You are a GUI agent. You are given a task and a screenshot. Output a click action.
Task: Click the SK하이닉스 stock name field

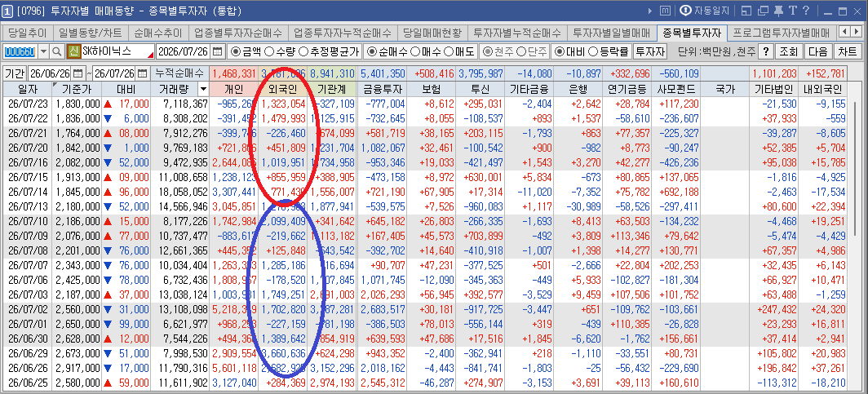(x=117, y=51)
